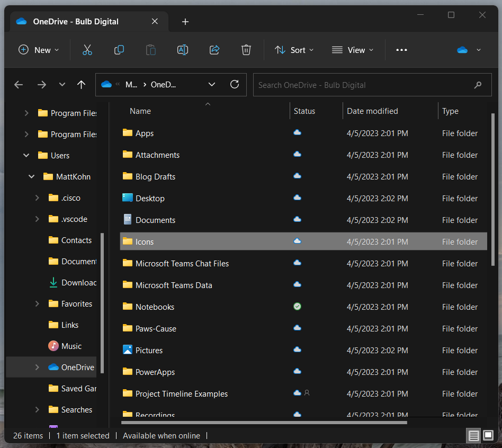The image size is (502, 448).
Task: Click the Pictures folder icon
Action: pyautogui.click(x=128, y=350)
